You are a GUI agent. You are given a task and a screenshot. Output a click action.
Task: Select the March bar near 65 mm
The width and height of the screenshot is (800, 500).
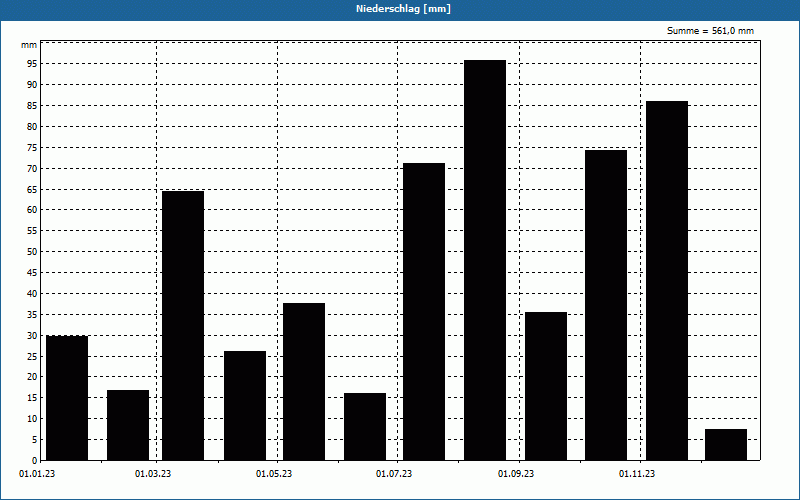183,326
